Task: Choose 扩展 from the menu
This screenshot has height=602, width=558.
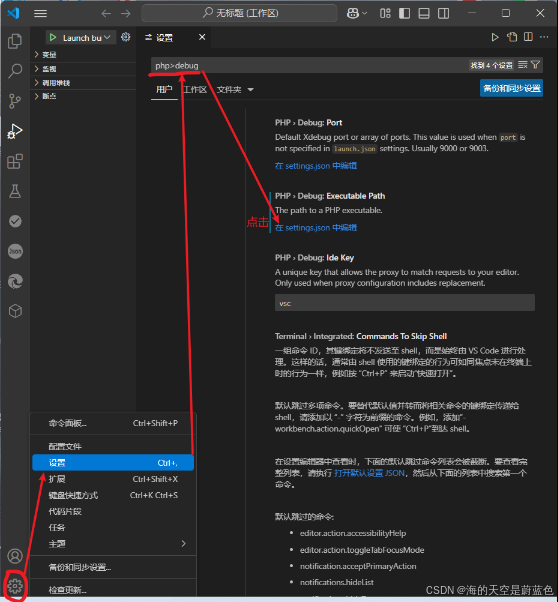Action: pos(113,479)
